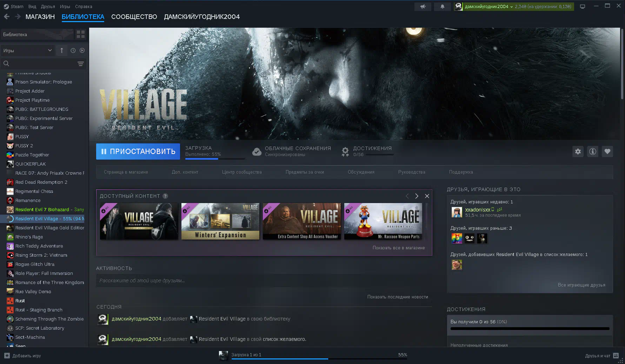
Task: Open the rainbow friend avatar
Action: point(457,238)
